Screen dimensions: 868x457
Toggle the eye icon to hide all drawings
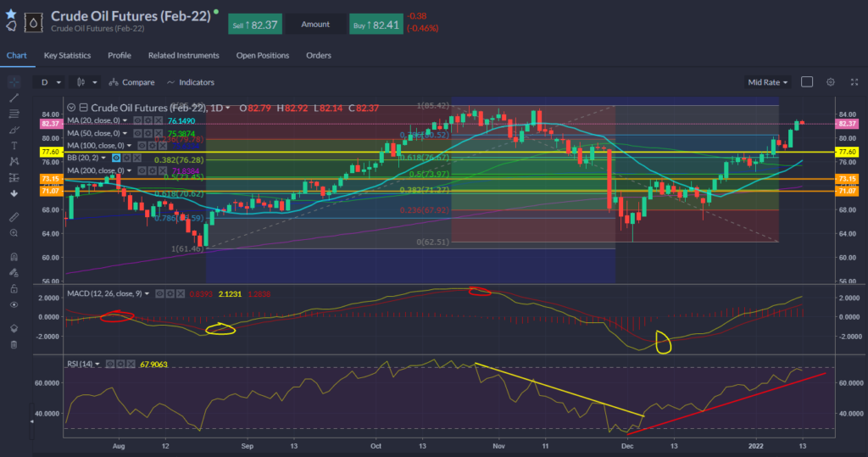click(x=14, y=304)
